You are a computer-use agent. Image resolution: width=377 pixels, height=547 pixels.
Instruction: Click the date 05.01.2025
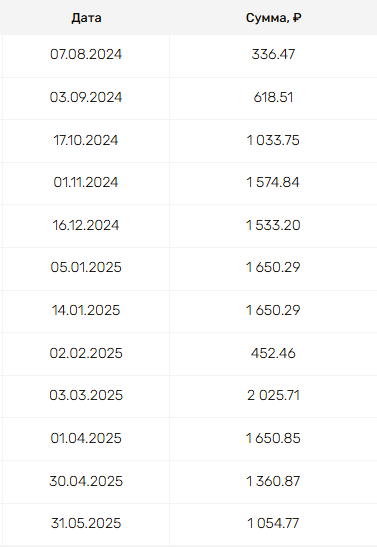[86, 268]
